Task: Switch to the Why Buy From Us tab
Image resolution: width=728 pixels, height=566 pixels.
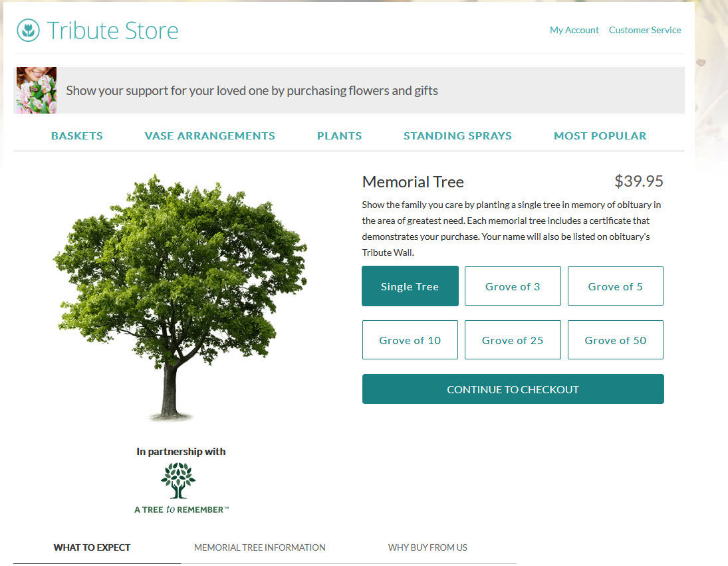Action: pyautogui.click(x=427, y=547)
